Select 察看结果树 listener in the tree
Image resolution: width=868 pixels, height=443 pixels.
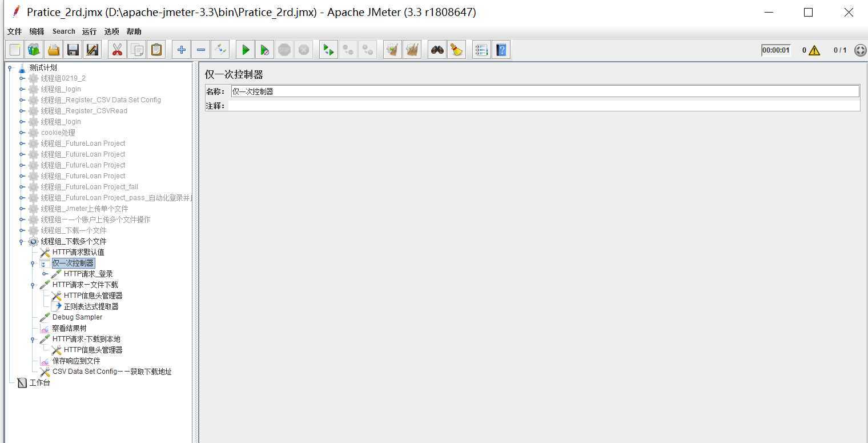coord(69,328)
